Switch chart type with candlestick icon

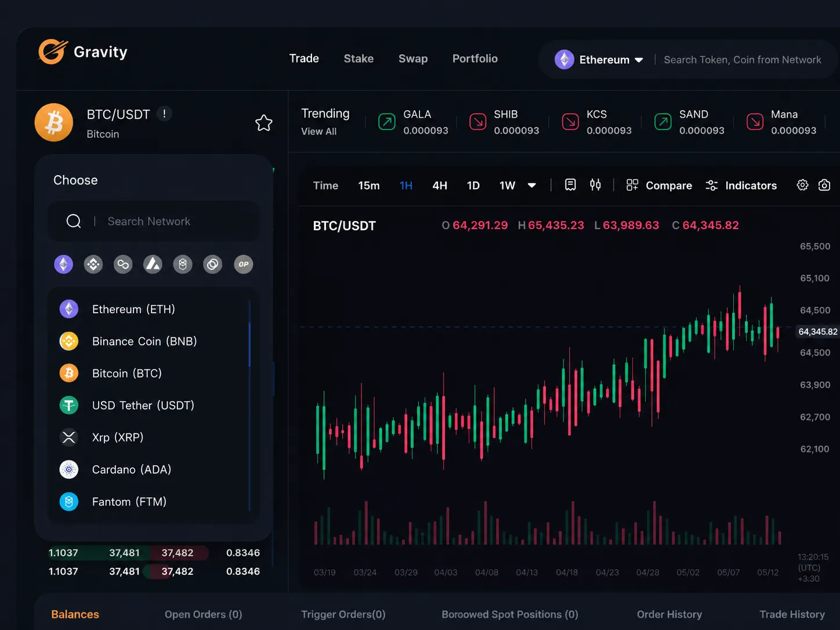pos(595,185)
